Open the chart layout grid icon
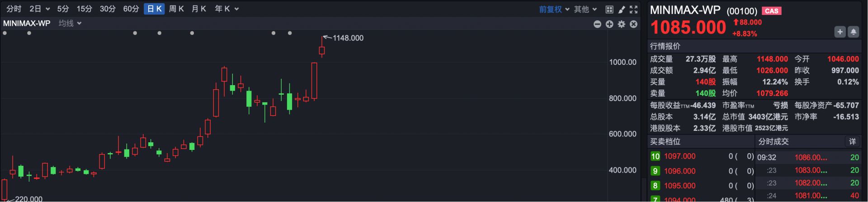Viewport: 868px width, 202px height. (x=609, y=10)
